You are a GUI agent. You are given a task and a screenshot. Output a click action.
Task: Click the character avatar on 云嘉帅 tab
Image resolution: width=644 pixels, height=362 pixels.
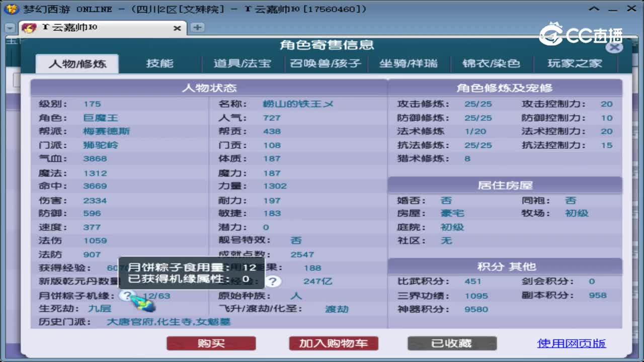(30, 28)
